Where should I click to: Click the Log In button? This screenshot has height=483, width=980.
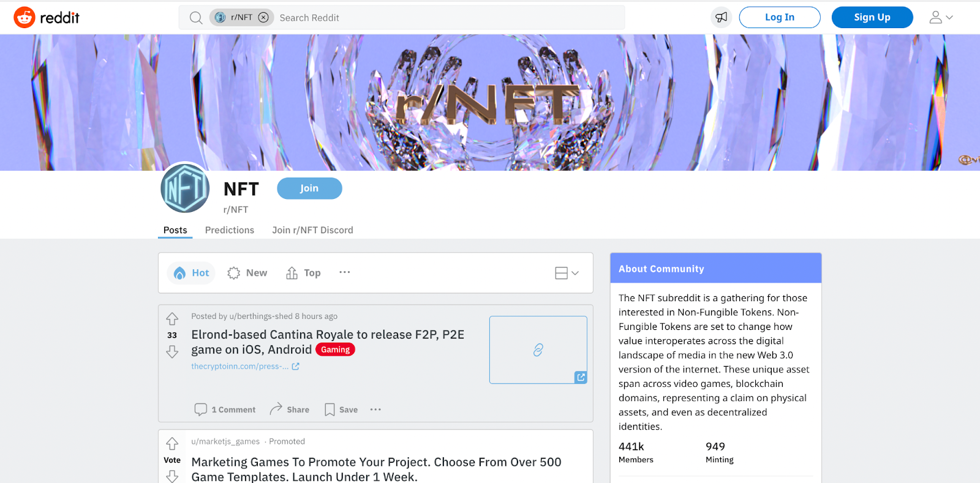point(780,17)
